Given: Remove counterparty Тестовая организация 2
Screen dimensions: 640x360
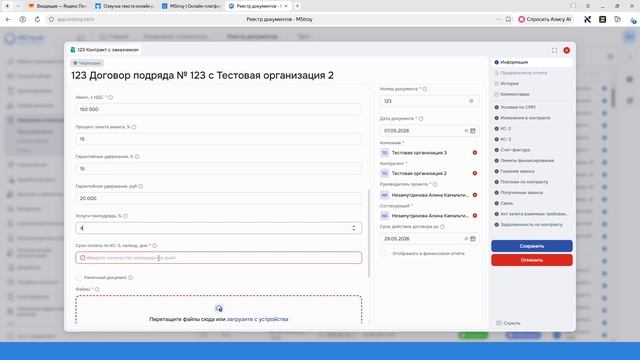Looking at the screenshot, I should tap(475, 173).
